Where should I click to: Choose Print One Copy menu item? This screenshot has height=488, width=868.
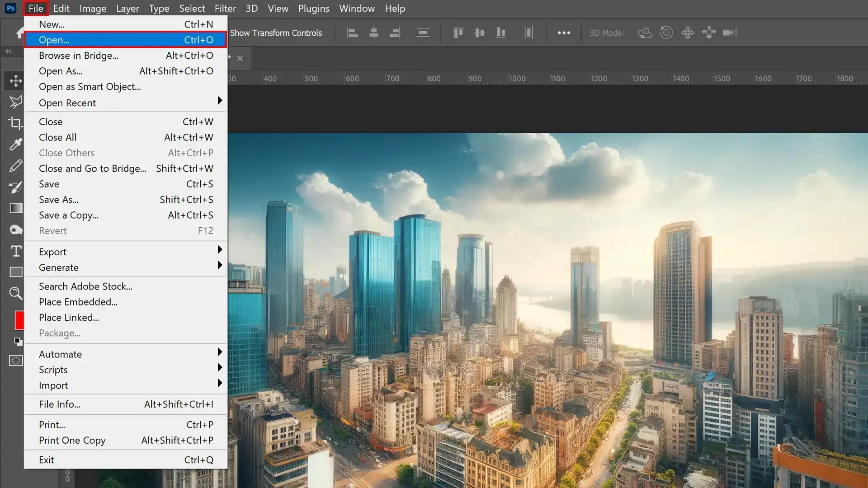click(x=126, y=440)
